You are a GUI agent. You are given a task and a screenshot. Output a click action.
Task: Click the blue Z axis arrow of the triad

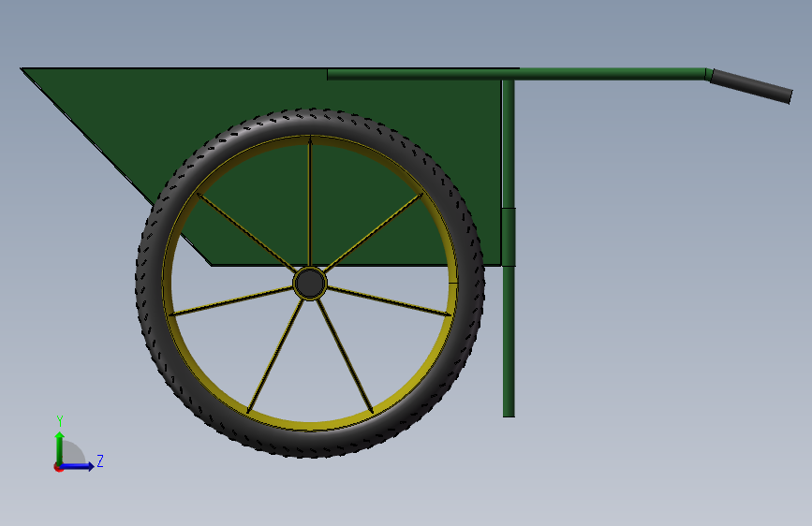coord(78,466)
